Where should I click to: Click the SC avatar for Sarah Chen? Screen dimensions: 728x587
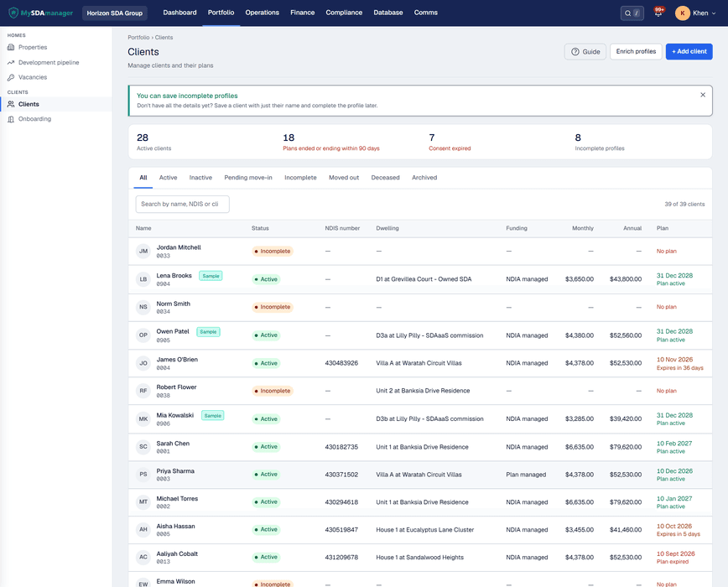coord(143,447)
